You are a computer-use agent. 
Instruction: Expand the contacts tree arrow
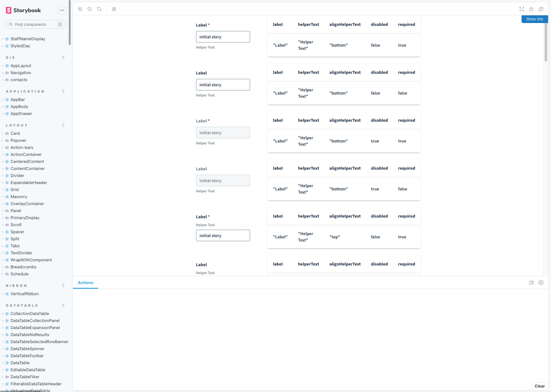[x=3, y=80]
